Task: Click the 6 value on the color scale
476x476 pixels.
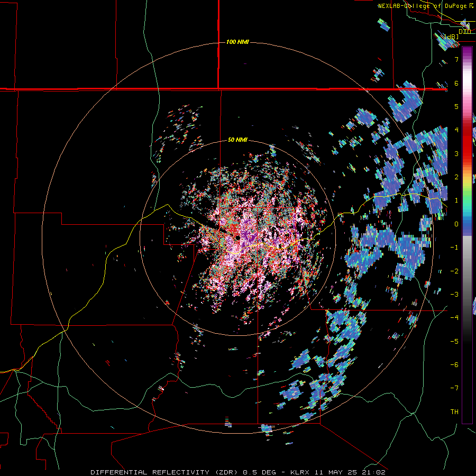Action: [456, 83]
